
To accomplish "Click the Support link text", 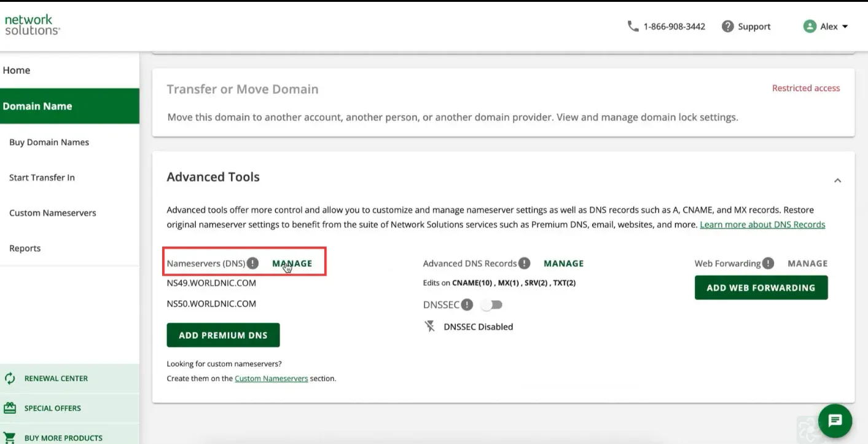I will (x=754, y=26).
